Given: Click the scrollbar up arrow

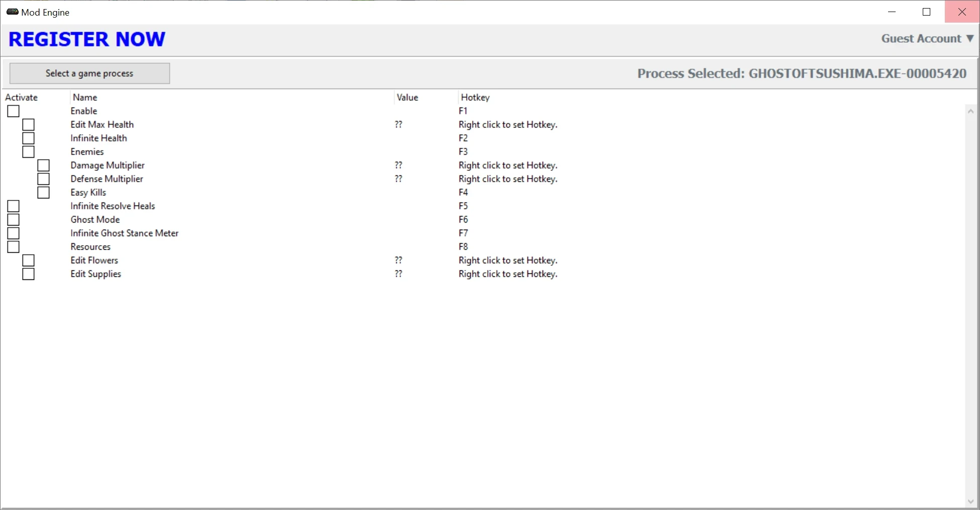Looking at the screenshot, I should click(x=970, y=111).
